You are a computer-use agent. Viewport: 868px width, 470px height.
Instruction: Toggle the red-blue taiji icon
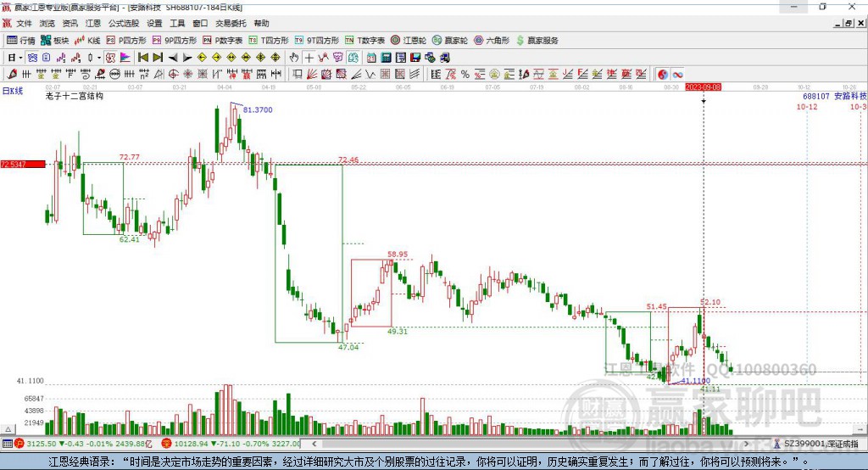click(663, 75)
